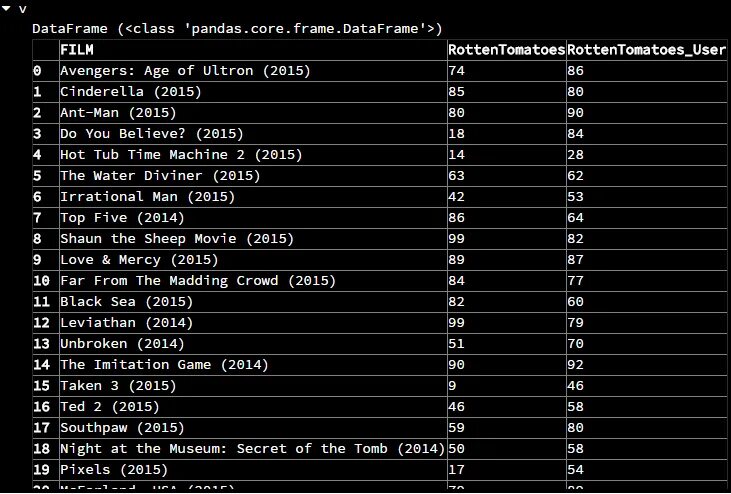Viewport: 731px width, 494px height.
Task: Click the FILM column header
Action: click(x=253, y=50)
